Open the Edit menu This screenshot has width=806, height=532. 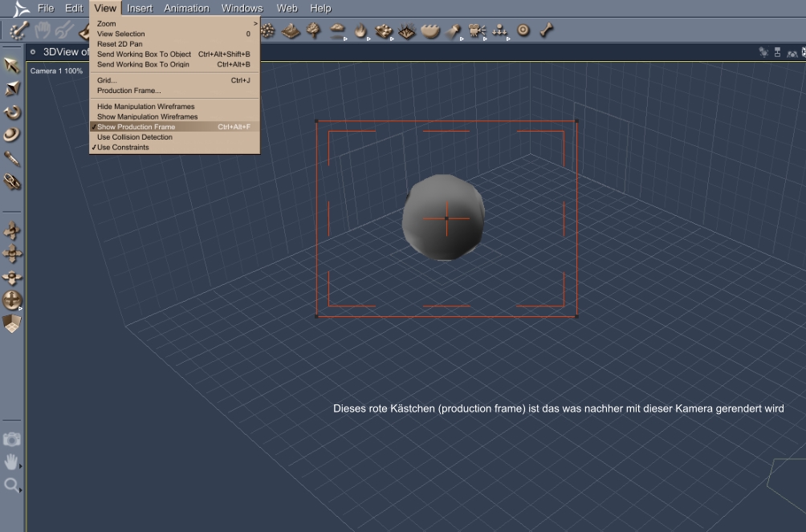(x=74, y=8)
